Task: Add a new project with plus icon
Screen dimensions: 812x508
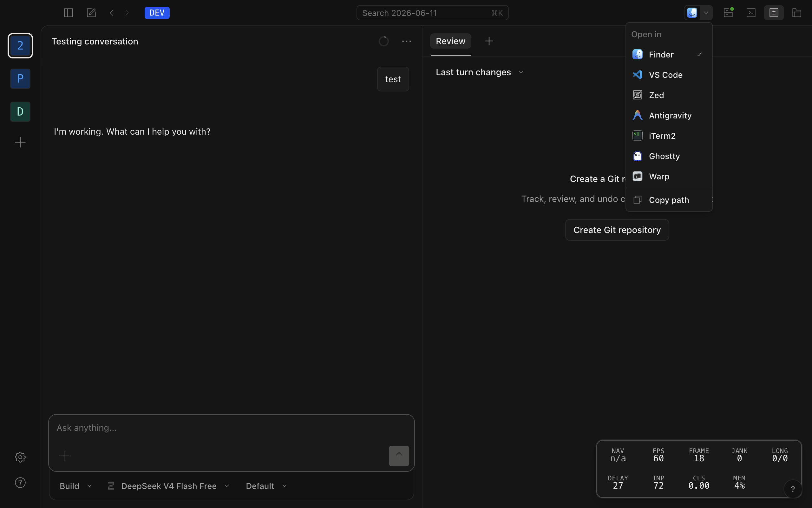Action: click(20, 142)
